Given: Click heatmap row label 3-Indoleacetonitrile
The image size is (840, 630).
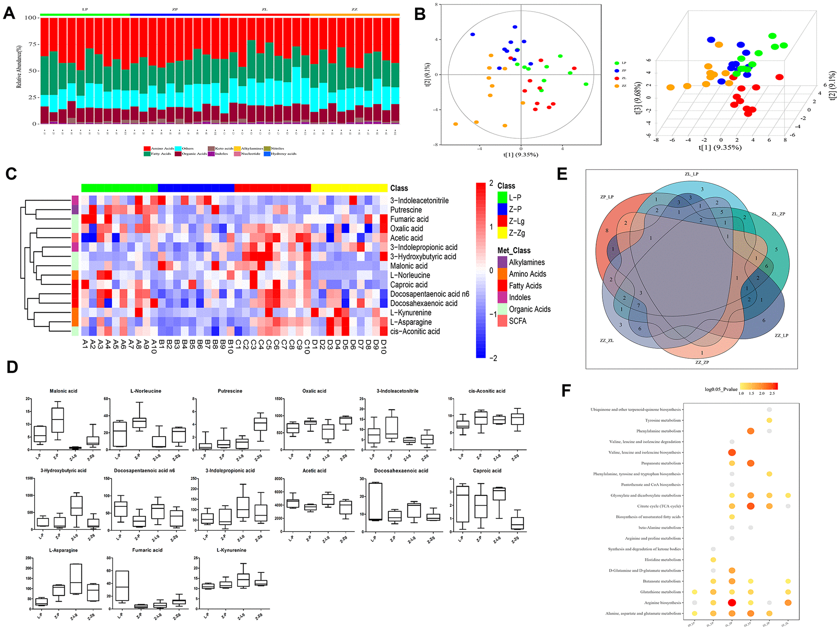Looking at the screenshot, I should (x=419, y=201).
